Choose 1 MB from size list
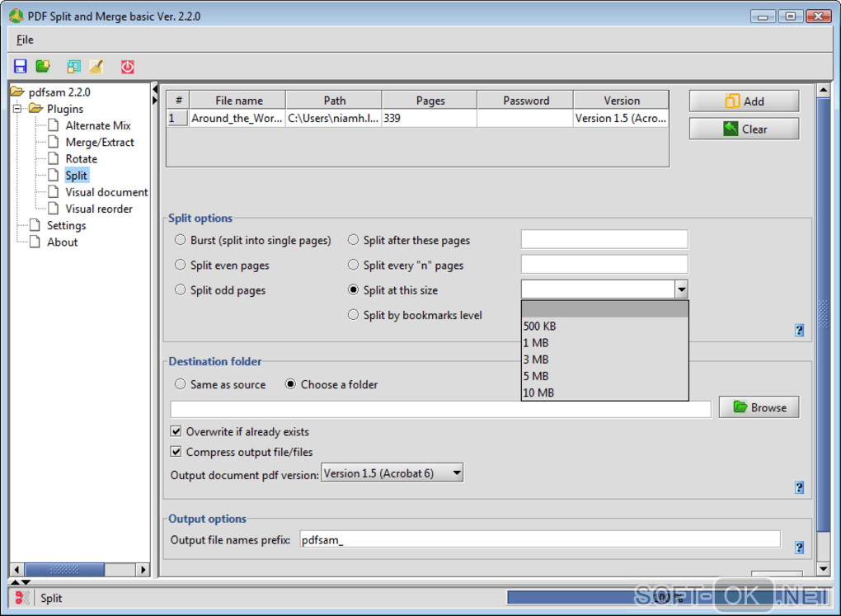 pyautogui.click(x=604, y=342)
